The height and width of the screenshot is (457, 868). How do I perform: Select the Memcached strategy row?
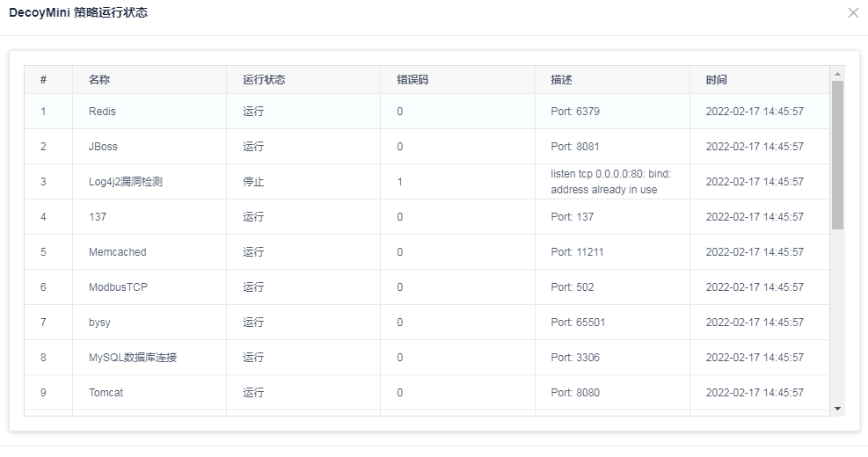point(117,252)
